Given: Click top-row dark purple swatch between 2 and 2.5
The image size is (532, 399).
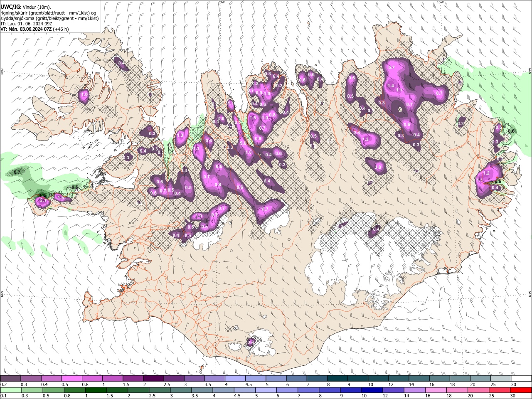Looking at the screenshot, I should click(x=153, y=379).
